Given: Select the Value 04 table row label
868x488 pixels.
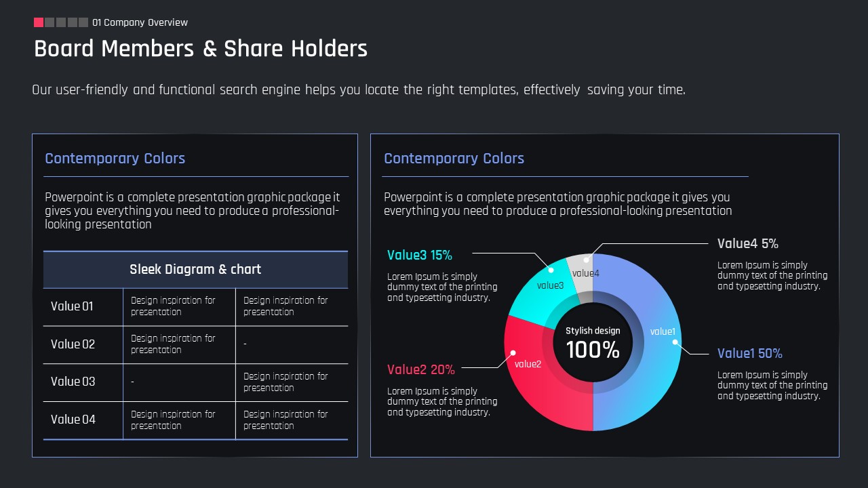Looking at the screenshot, I should [x=73, y=419].
